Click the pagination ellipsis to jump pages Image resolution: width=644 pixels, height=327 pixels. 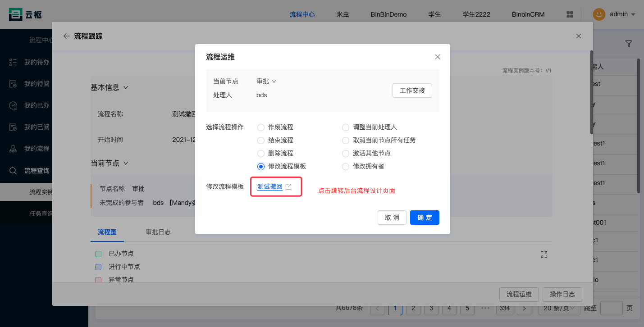(485, 309)
